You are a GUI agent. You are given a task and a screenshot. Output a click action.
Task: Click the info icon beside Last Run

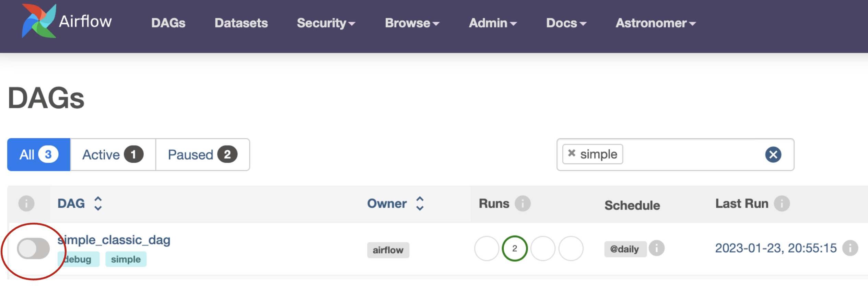(782, 204)
